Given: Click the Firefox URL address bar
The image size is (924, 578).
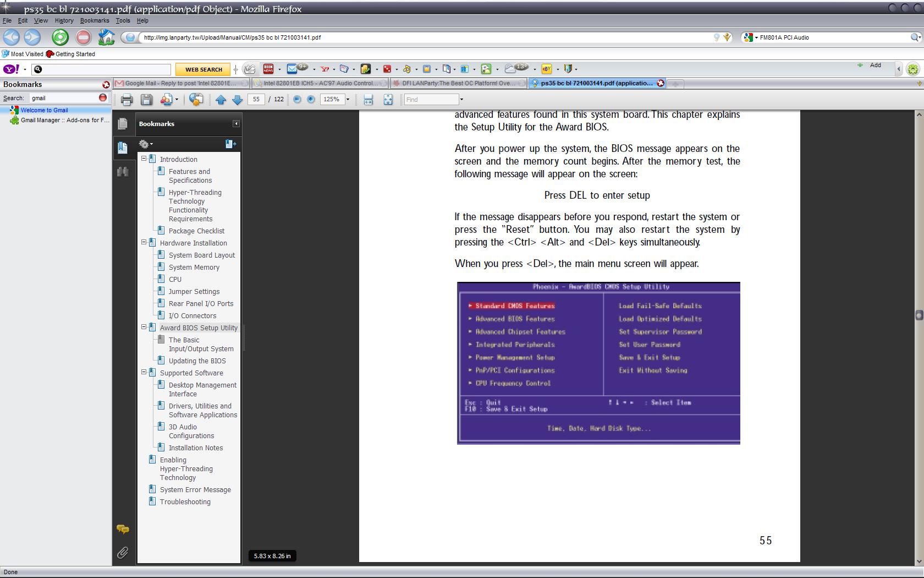Looking at the screenshot, I should 426,37.
